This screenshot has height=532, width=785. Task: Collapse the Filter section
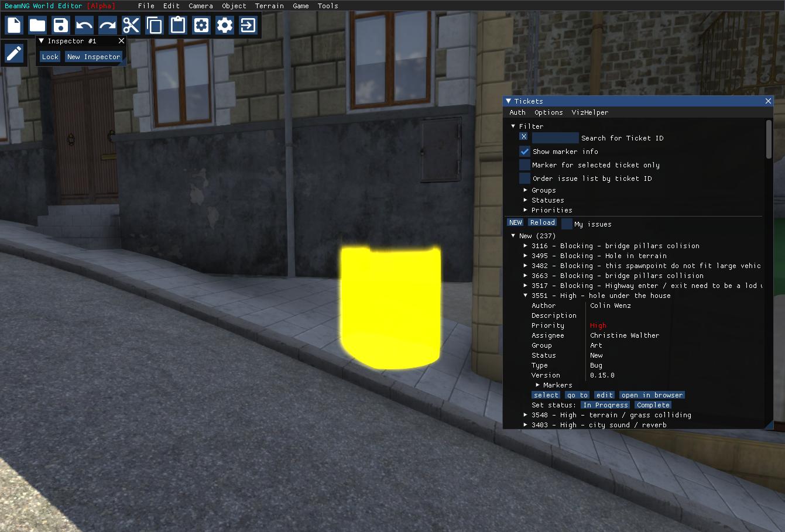click(x=513, y=126)
